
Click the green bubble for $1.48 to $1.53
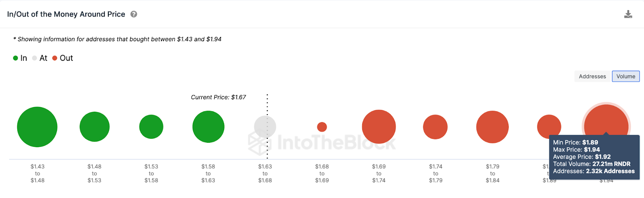coord(95,127)
